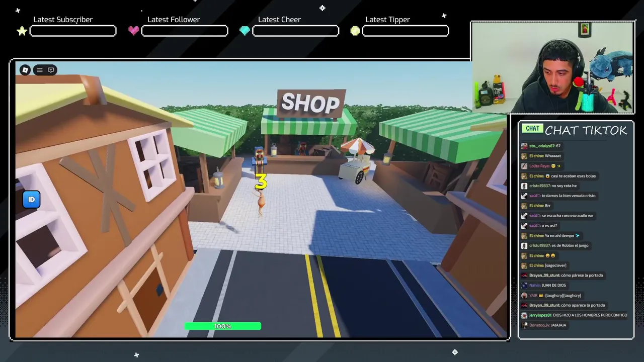Open the hamburger menu beside the Roblox logo
644x362 pixels.
click(39, 70)
